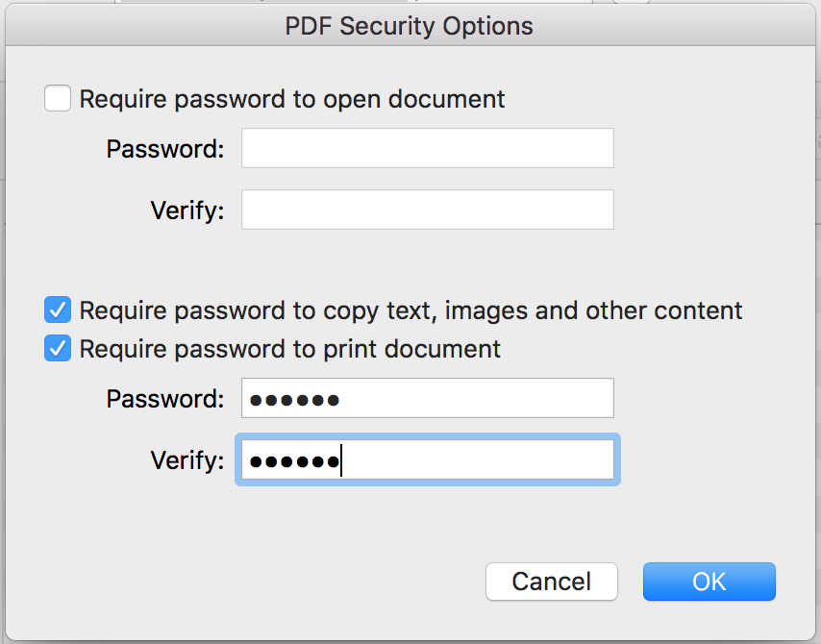Click the 'Require password to open document' label text
The width and height of the screenshot is (821, 644).
292,99
